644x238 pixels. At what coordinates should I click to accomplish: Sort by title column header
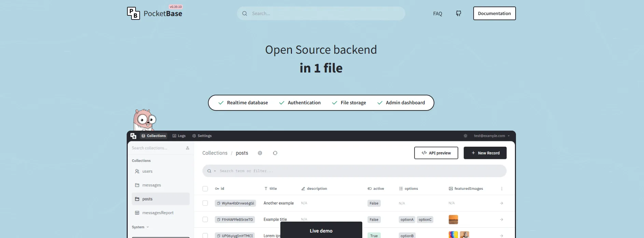[x=270, y=188]
